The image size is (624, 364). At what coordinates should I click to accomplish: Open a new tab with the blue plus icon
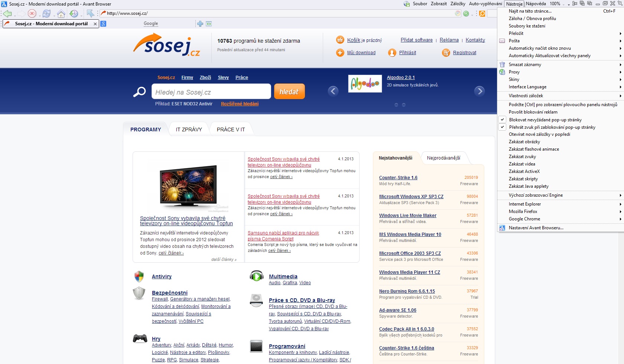[200, 24]
